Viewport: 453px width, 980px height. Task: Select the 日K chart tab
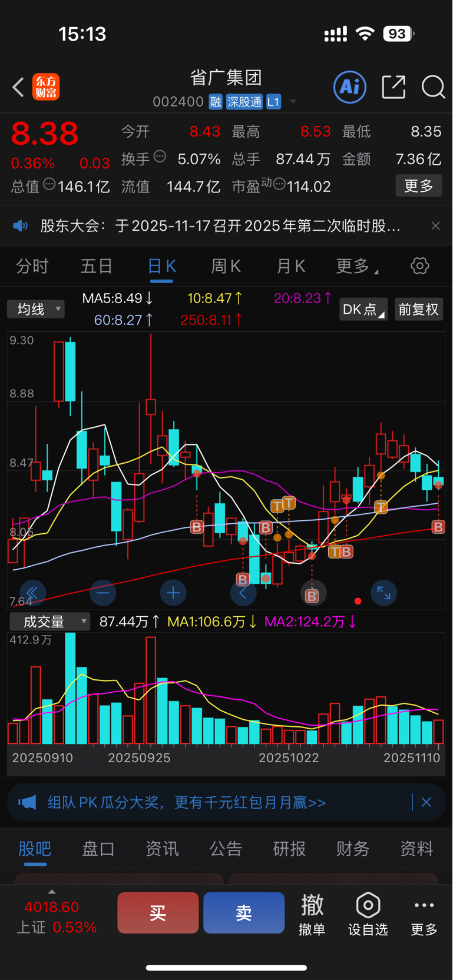161,266
